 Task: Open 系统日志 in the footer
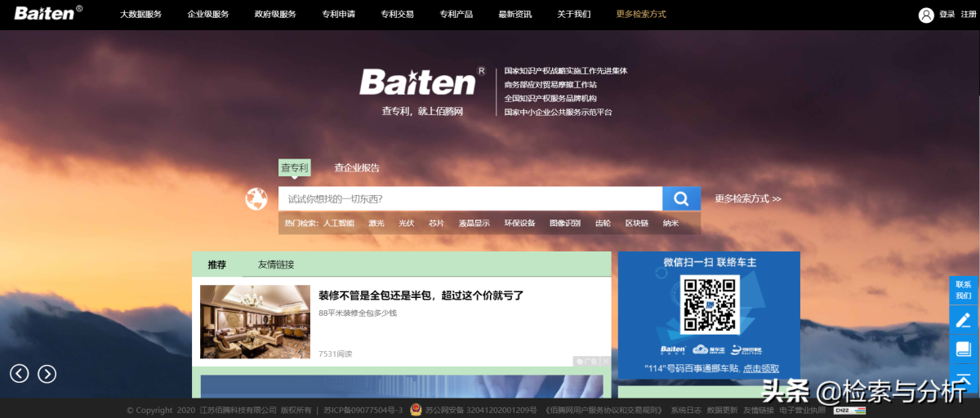click(x=686, y=410)
